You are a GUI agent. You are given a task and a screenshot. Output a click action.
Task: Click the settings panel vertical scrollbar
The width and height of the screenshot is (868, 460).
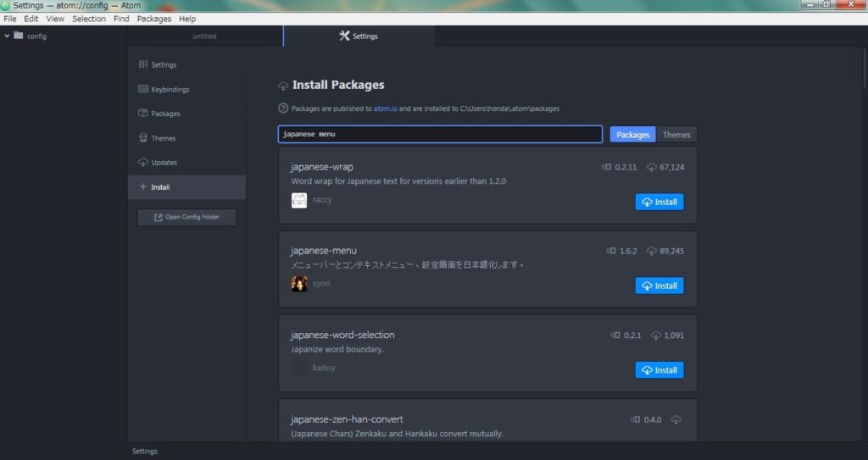tap(865, 66)
